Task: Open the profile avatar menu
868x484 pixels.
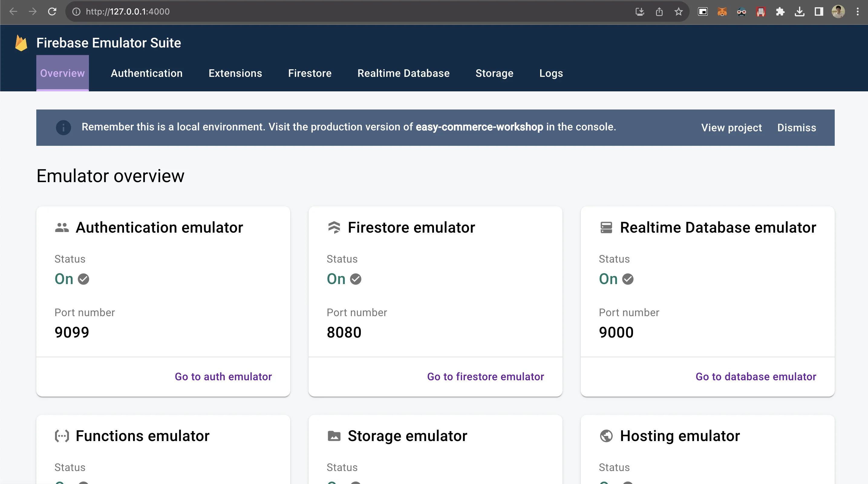Action: (x=838, y=12)
